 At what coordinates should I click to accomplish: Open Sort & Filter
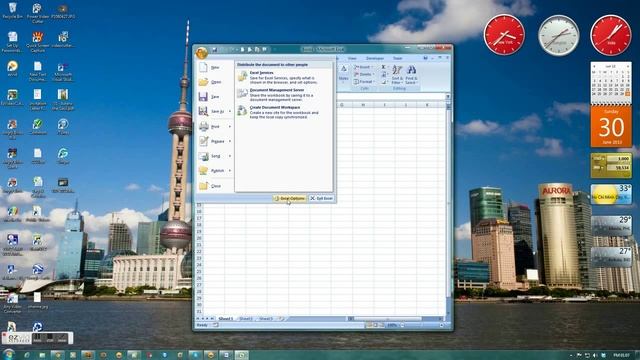[x=397, y=75]
